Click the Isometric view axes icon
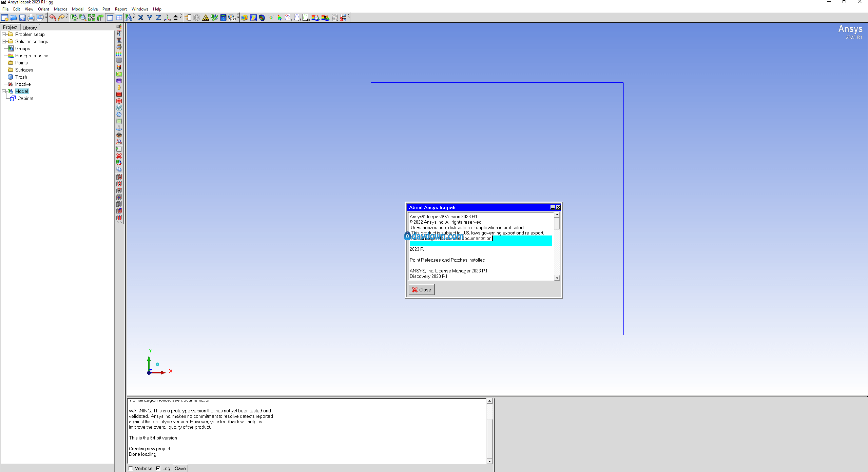This screenshot has width=868, height=472. tap(167, 18)
